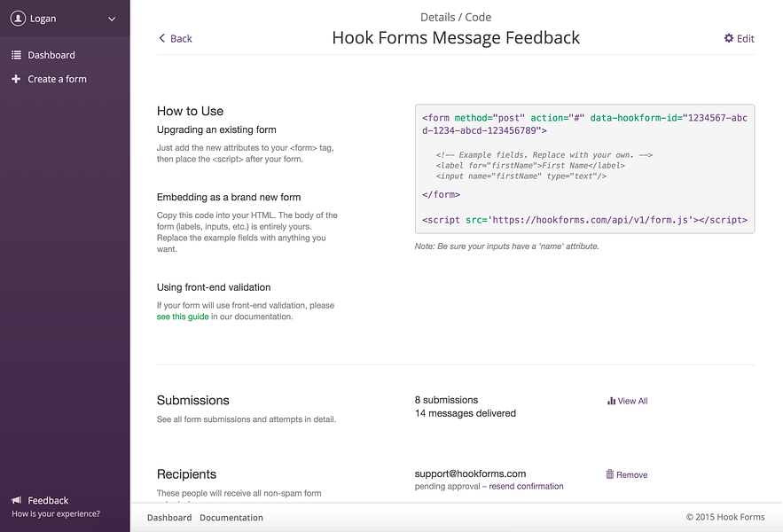Click the bar chart icon by View All

click(x=611, y=401)
